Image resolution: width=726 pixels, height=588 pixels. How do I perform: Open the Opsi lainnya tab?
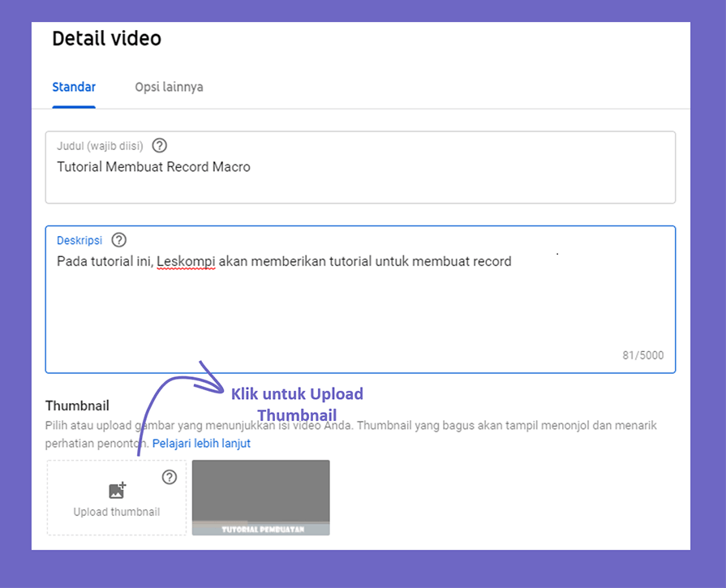coord(169,87)
